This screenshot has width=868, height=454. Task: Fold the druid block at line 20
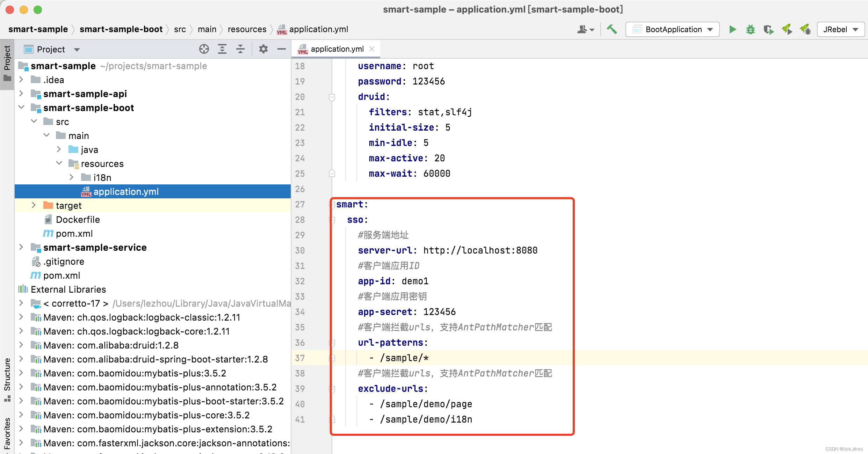click(x=332, y=97)
